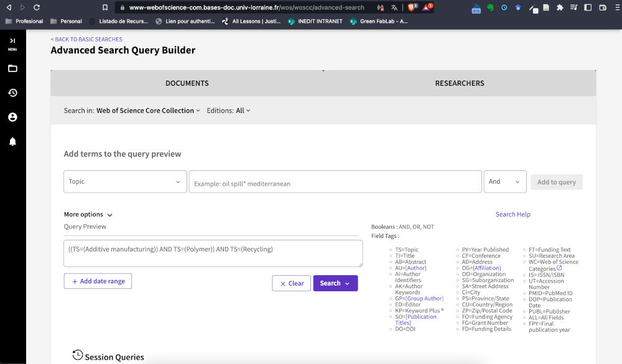Viewport: 622px width, 364px height.
Task: Open the Topic field dropdown
Action: 125,182
